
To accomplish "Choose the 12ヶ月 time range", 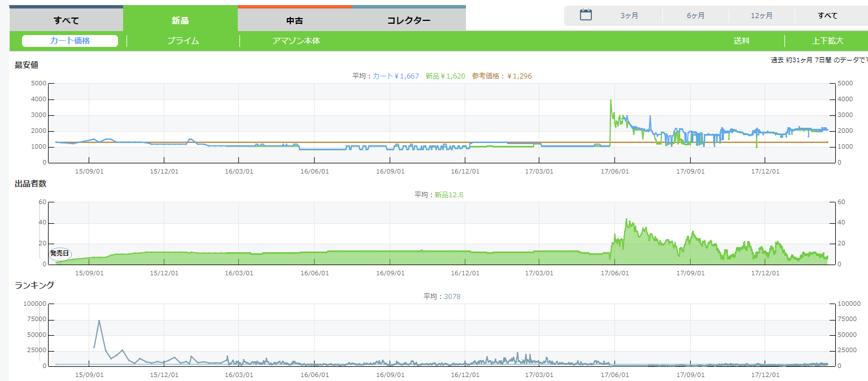I will pos(761,16).
